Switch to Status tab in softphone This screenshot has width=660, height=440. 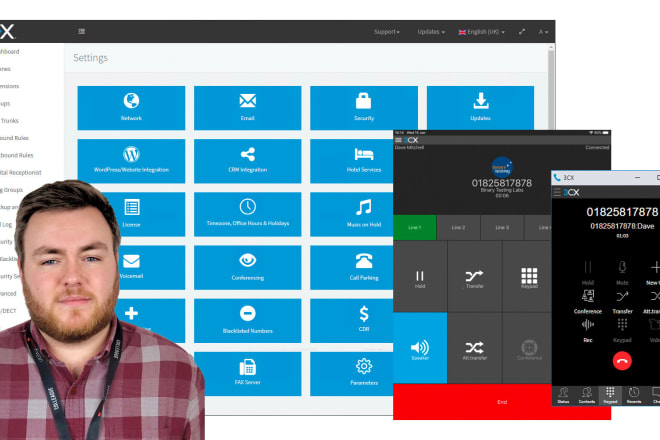(x=563, y=396)
